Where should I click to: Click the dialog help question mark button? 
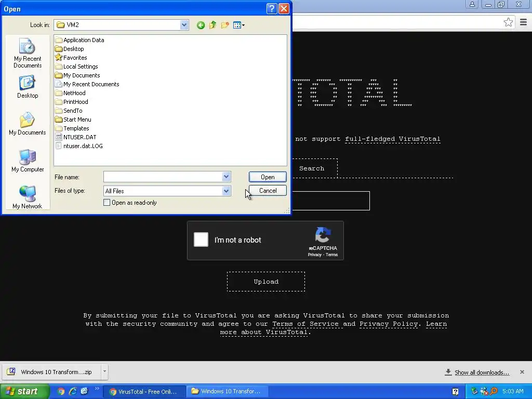(272, 8)
